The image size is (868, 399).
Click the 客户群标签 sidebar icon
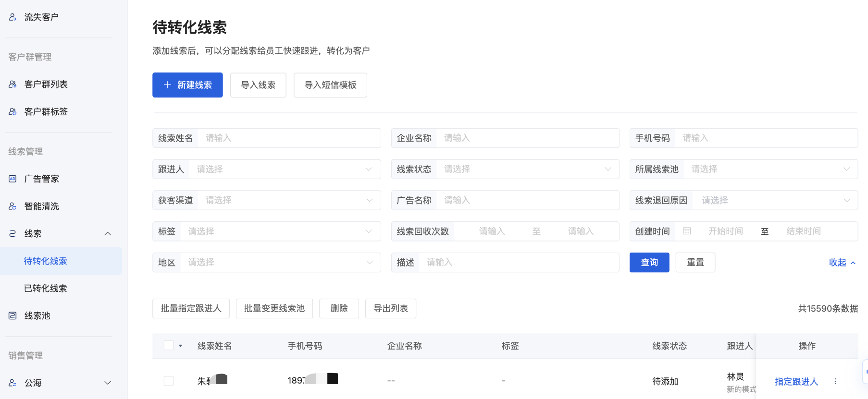(x=13, y=112)
